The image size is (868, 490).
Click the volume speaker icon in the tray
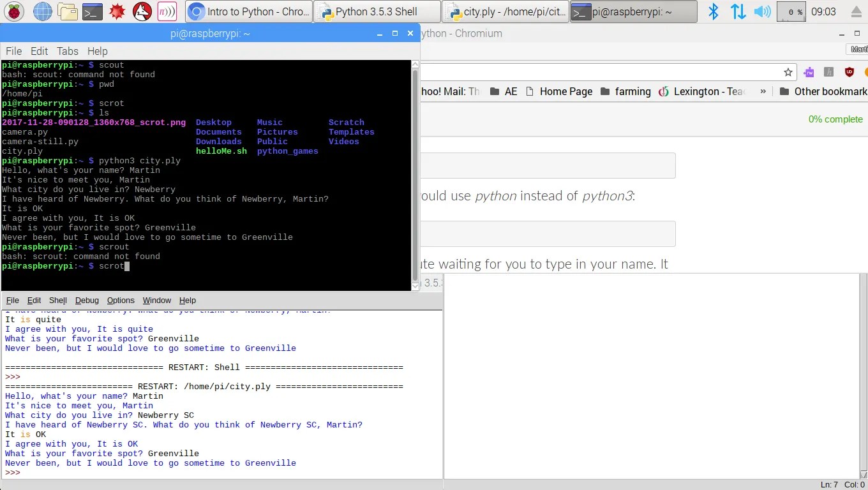click(x=763, y=11)
